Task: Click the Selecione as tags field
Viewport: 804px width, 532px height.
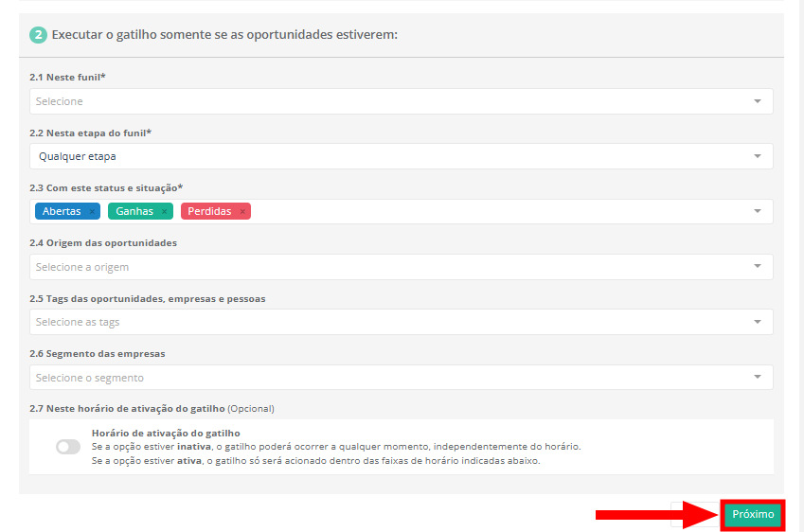Action: (x=379, y=322)
